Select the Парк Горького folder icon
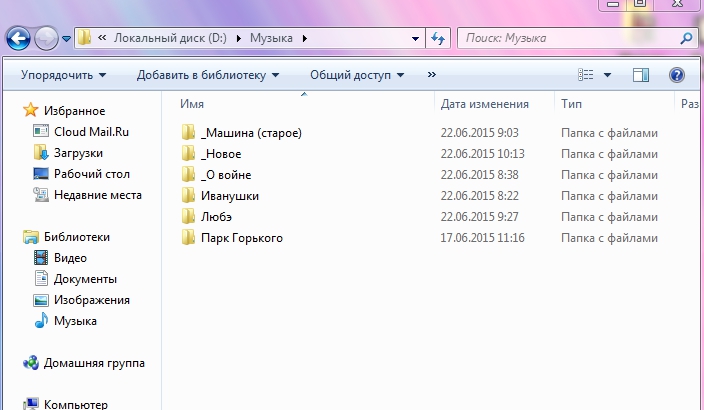Viewport: 704px width, 410px height. tap(189, 238)
